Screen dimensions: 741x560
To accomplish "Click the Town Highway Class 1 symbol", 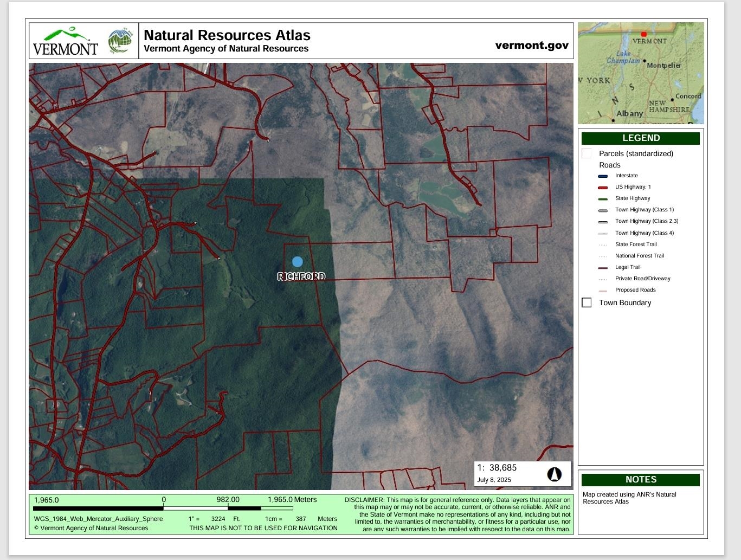I will point(603,210).
